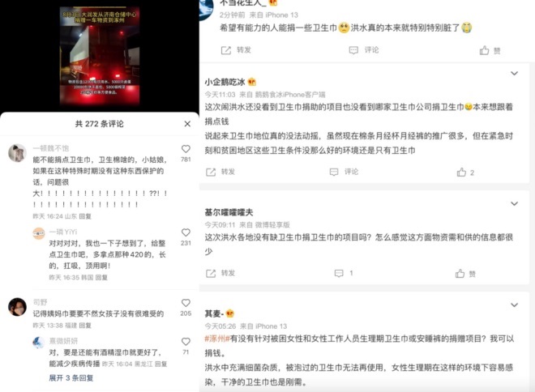Repost the top post by 不当花生人
Image resolution: width=535 pixels, height=392 pixels.
click(236, 50)
